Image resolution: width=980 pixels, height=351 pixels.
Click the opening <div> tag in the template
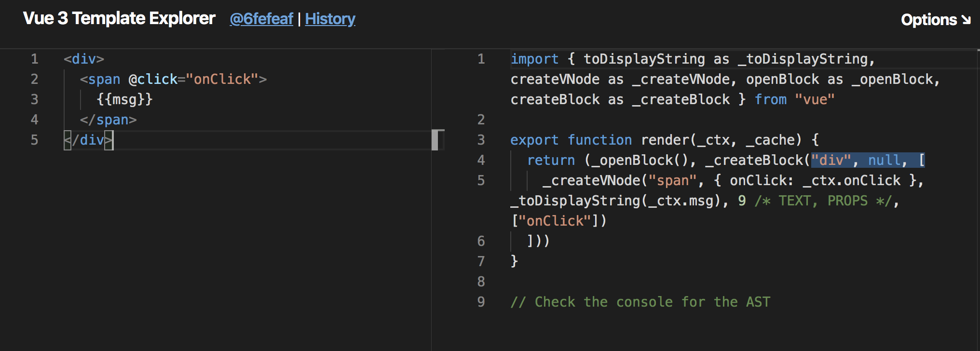pyautogui.click(x=84, y=59)
